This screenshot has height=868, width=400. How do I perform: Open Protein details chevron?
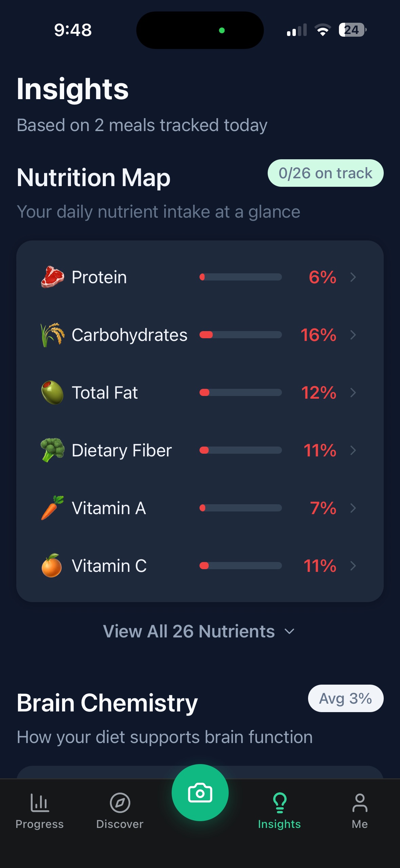[353, 277]
